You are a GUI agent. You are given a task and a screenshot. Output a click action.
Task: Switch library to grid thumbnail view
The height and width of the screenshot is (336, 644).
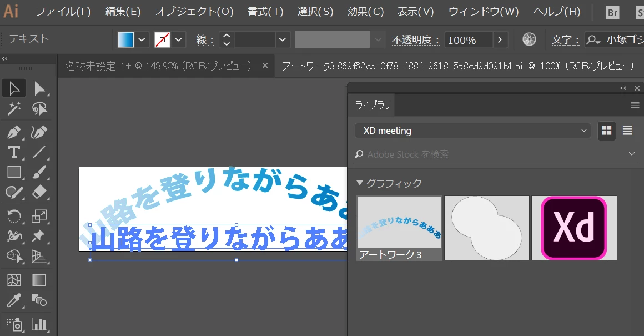click(x=607, y=131)
